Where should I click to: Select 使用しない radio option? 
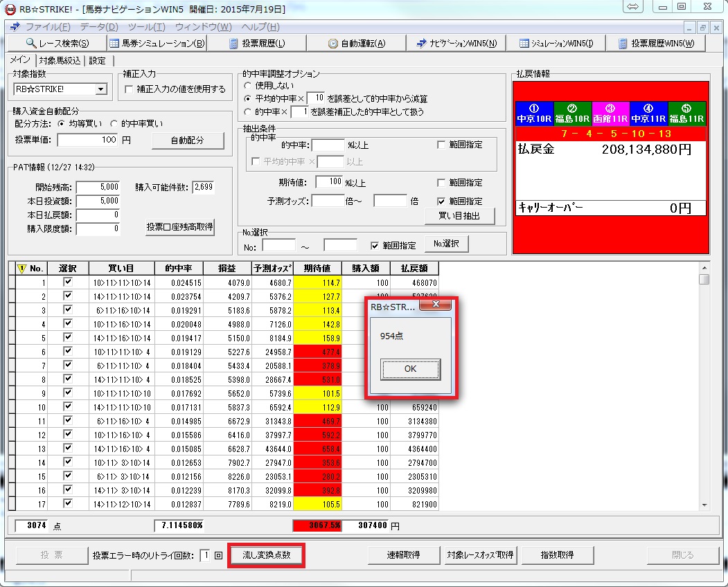pos(247,85)
